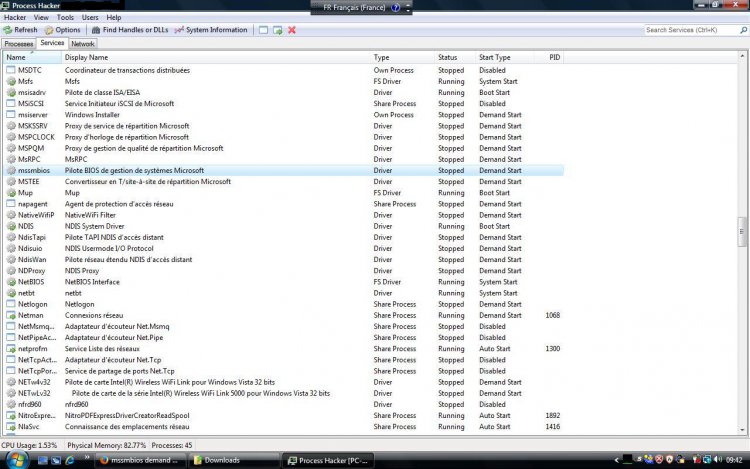Click the gear icon of NDIS driver
Viewport: 750px width, 469px height.
tap(11, 227)
